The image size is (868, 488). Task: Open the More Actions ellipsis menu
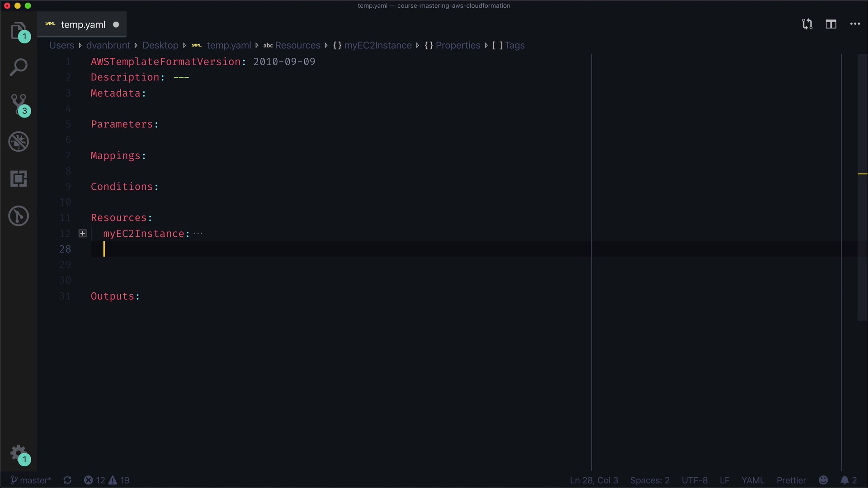click(x=855, y=24)
